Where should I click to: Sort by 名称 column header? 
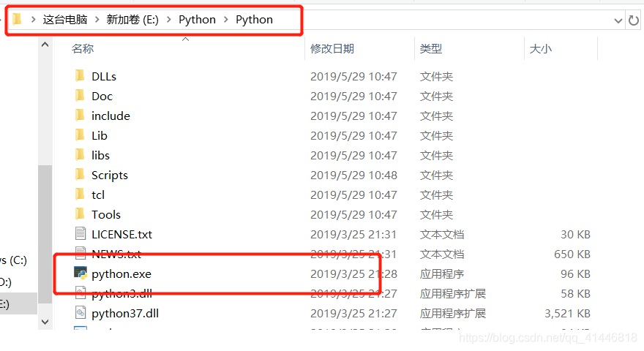pyautogui.click(x=83, y=48)
